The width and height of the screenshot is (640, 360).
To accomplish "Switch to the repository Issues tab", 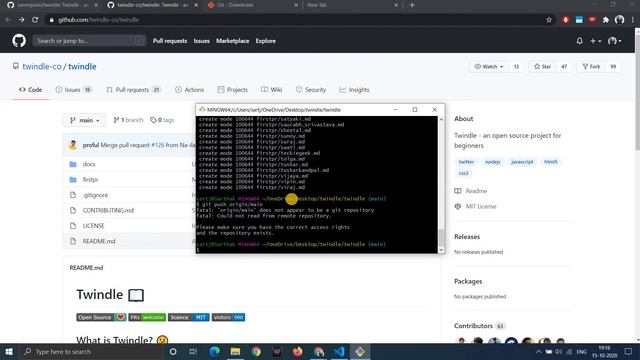I will 73,90.
